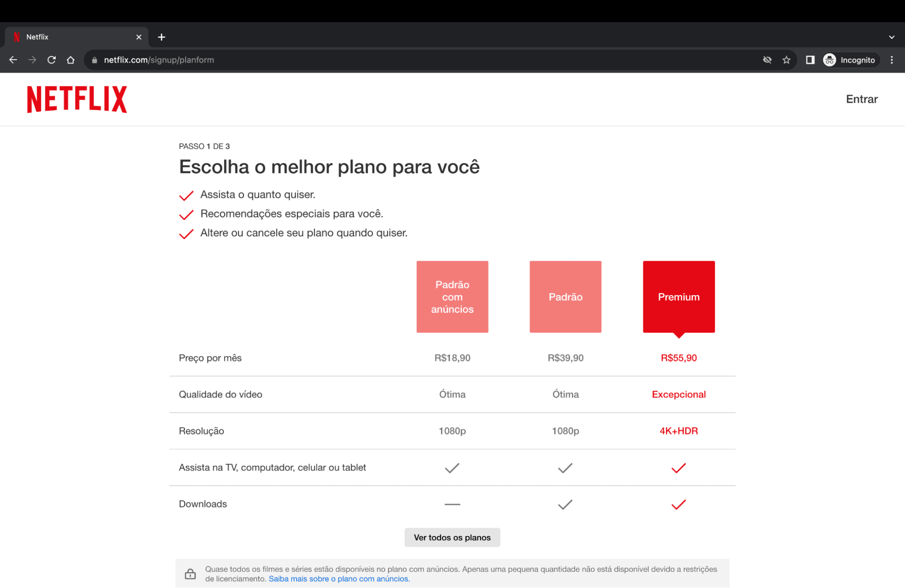905x588 pixels.
Task: Click the Incognito profile badge
Action: (850, 60)
